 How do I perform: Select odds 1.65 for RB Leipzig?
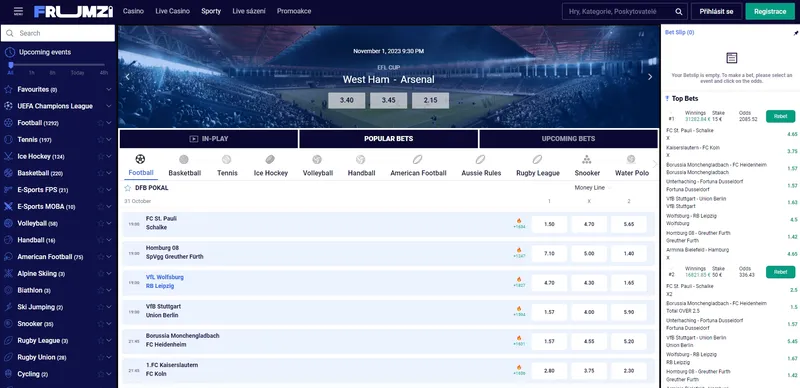tap(629, 283)
